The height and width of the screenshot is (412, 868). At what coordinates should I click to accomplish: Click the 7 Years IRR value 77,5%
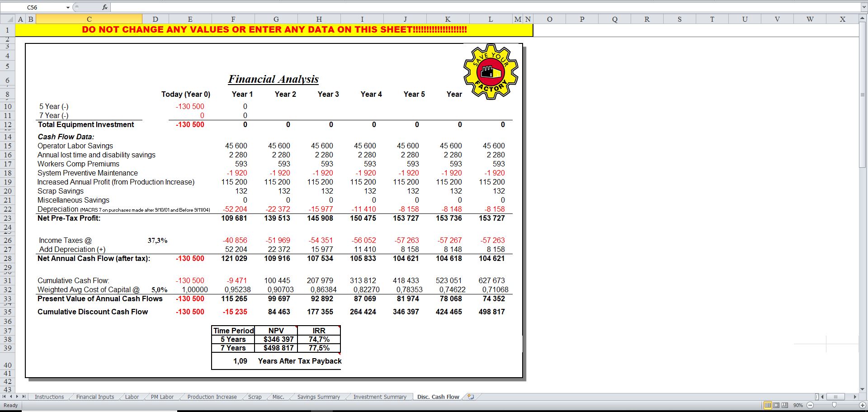coord(319,348)
